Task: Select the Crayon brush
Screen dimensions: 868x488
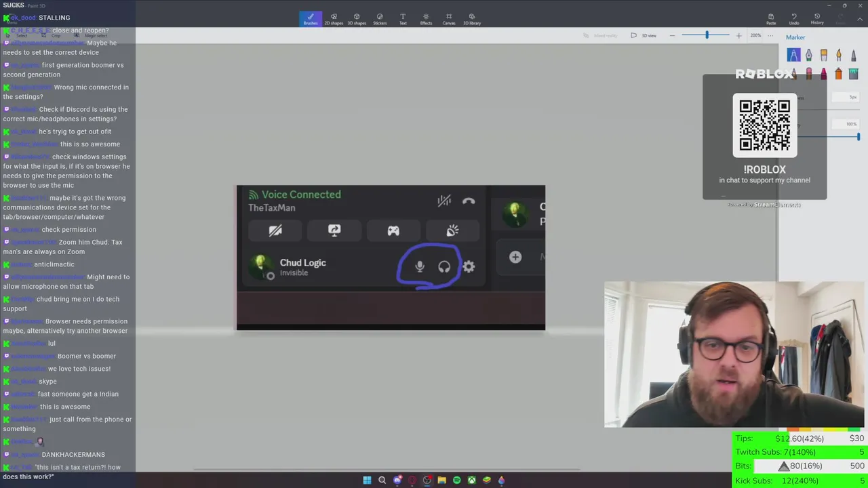Action: pos(824,73)
